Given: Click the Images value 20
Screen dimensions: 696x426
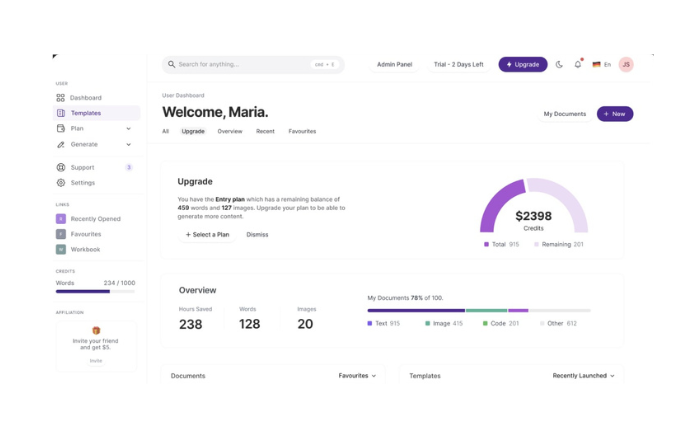Looking at the screenshot, I should pos(305,324).
